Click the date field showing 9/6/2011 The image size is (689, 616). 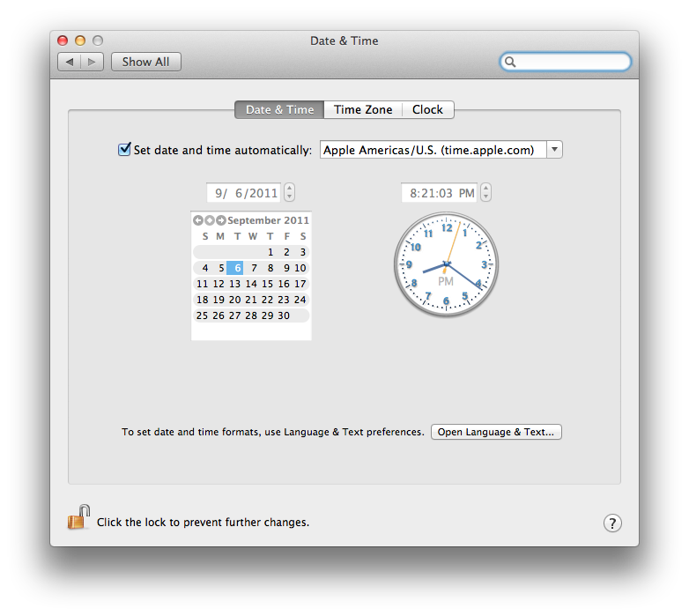tap(244, 193)
